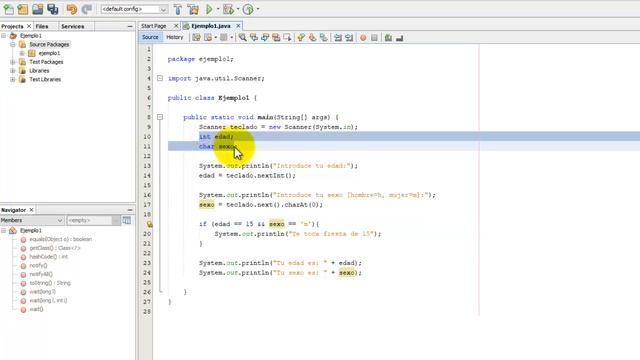Click the Profile Project icon
This screenshot has height=360, width=640.
(248, 9)
